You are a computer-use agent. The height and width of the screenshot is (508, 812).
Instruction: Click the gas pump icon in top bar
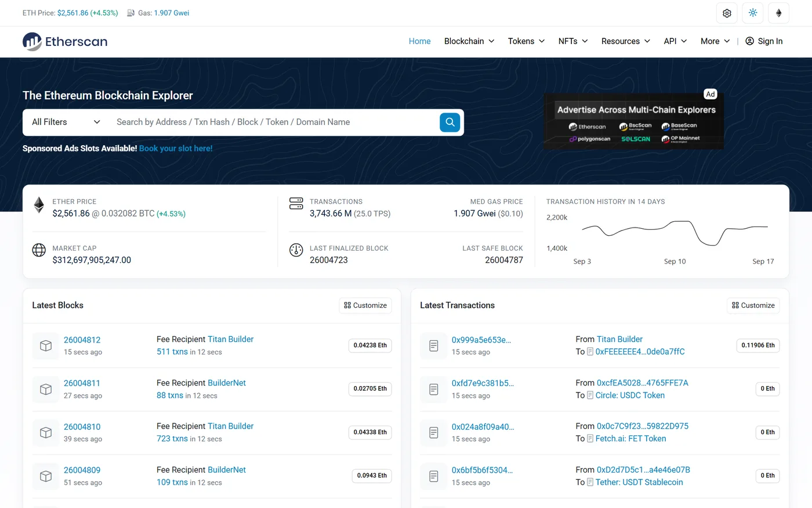click(131, 13)
